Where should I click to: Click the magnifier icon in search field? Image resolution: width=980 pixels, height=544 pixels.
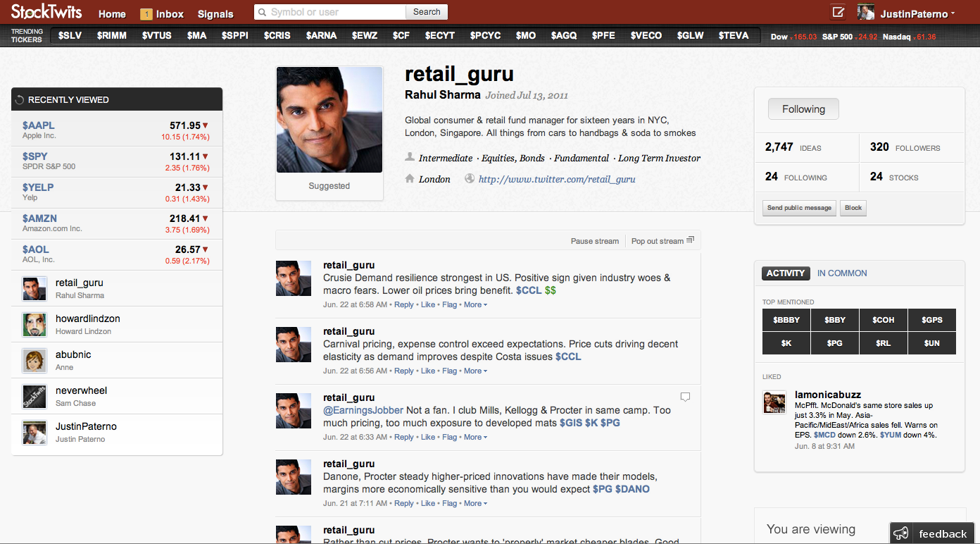(263, 12)
